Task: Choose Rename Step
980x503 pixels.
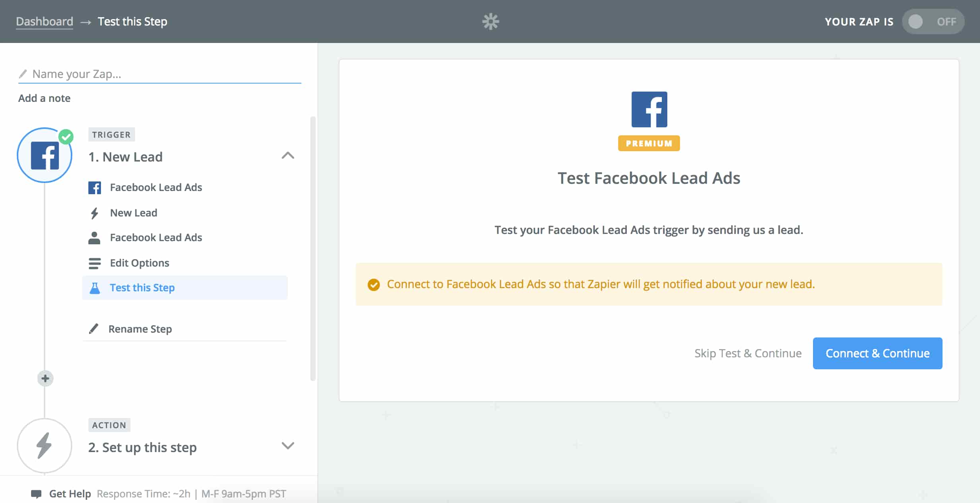Action: (x=140, y=329)
